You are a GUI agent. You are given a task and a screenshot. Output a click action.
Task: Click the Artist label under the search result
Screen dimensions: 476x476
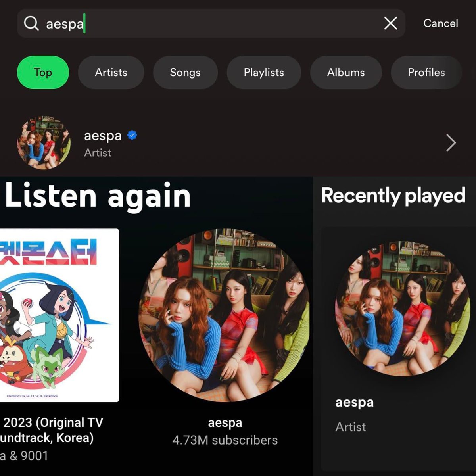(98, 153)
